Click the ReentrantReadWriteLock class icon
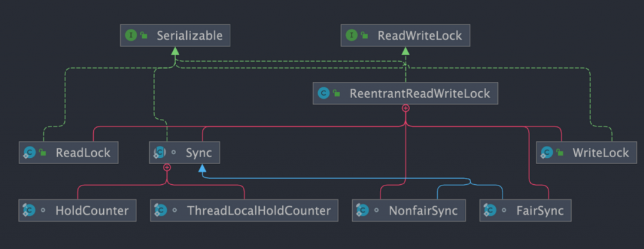 tap(323, 93)
